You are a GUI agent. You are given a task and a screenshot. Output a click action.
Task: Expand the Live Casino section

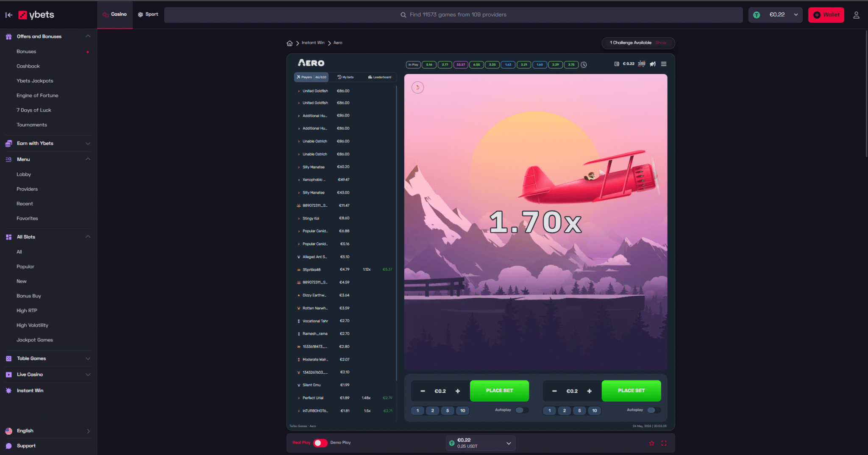click(x=88, y=375)
